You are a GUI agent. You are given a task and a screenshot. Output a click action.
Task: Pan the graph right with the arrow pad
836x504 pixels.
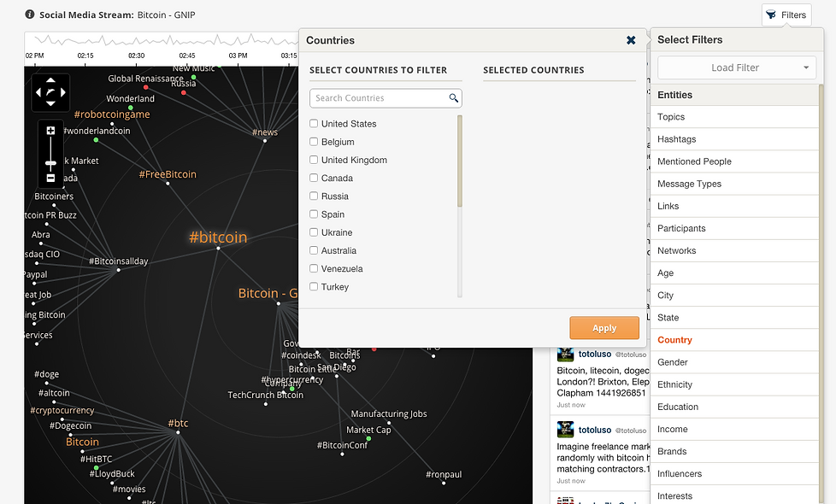coord(63,92)
